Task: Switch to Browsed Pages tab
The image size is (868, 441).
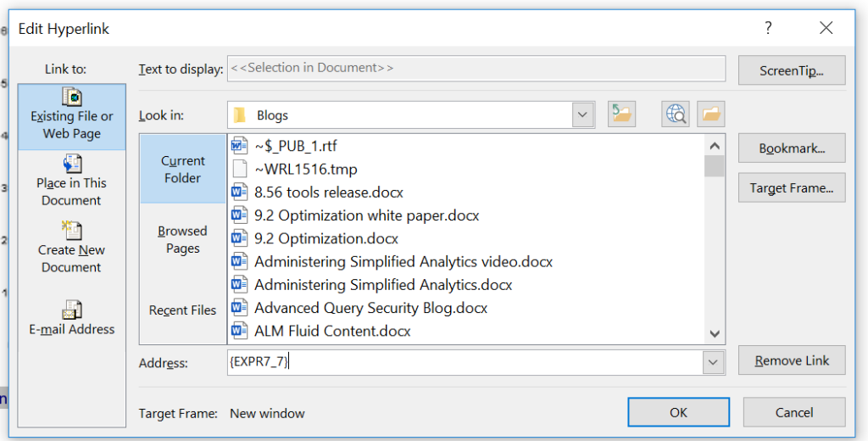Action: pyautogui.click(x=183, y=239)
